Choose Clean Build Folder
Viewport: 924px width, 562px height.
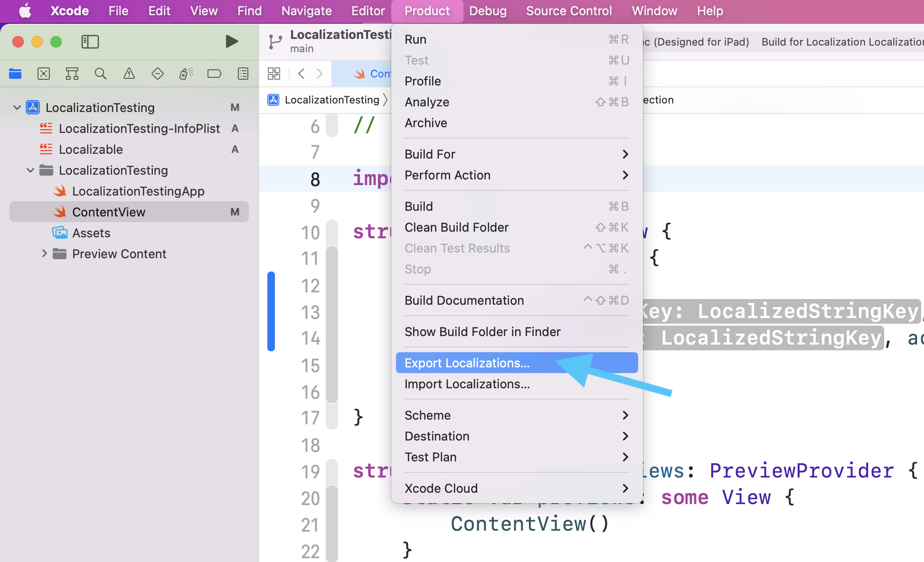517,227
